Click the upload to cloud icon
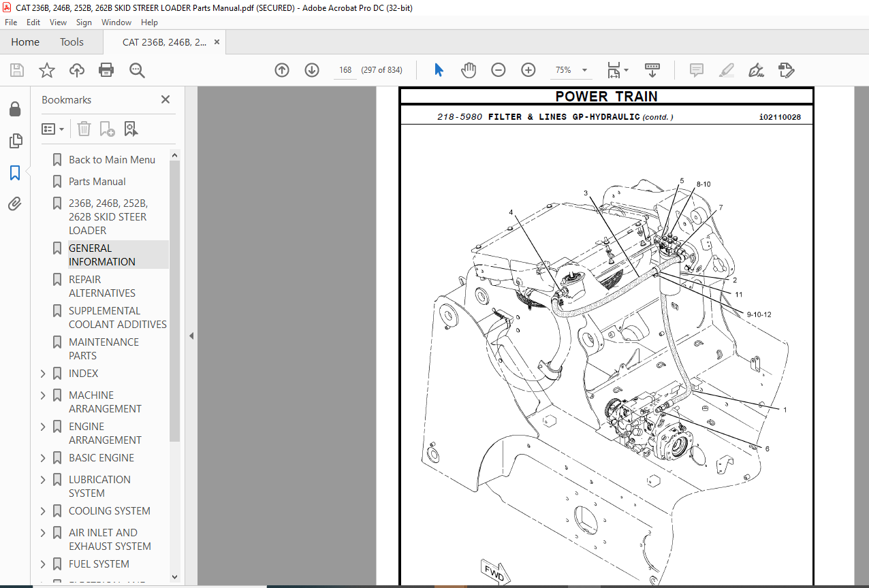 coord(77,70)
